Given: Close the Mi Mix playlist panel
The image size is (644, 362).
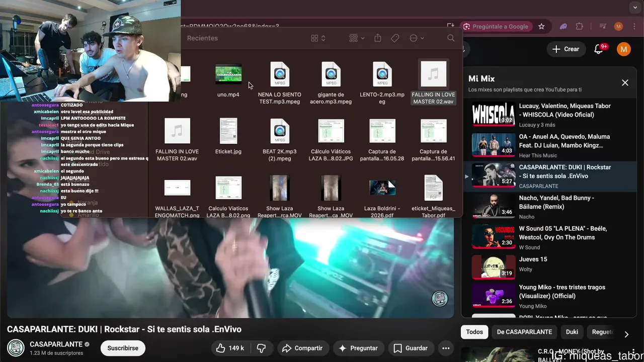Looking at the screenshot, I should (625, 82).
